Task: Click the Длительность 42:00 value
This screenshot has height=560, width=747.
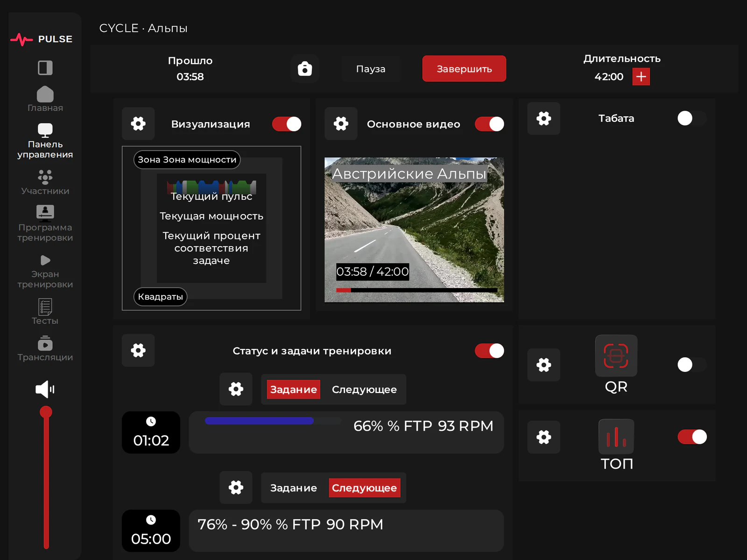Action: tap(609, 77)
